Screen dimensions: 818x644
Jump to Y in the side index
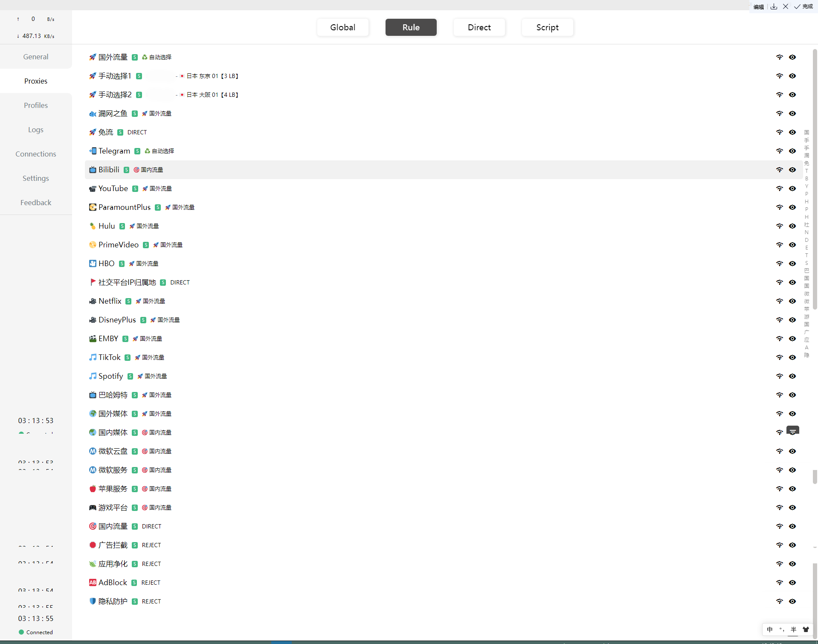806,186
